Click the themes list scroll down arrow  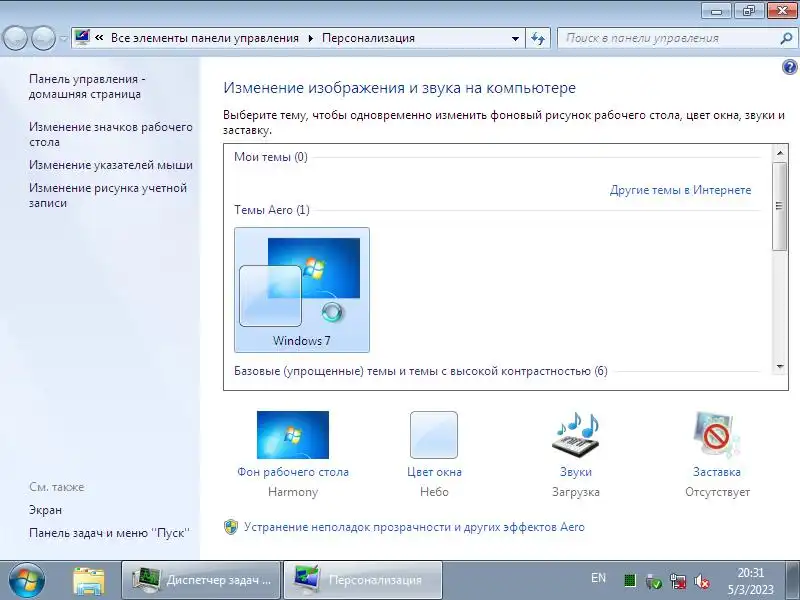[x=780, y=366]
